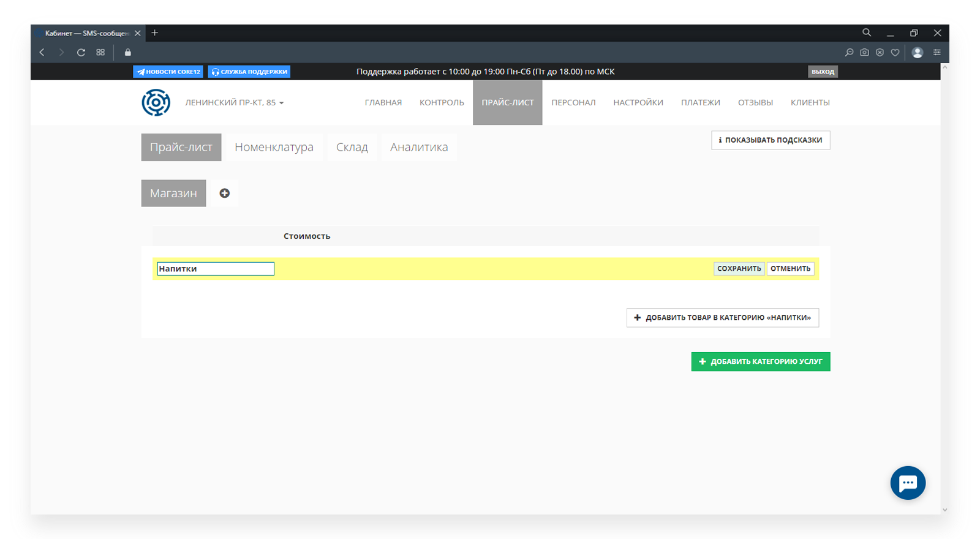This screenshot has height=539, width=980.
Task: Click the search icon in title bar
Action: [x=867, y=32]
